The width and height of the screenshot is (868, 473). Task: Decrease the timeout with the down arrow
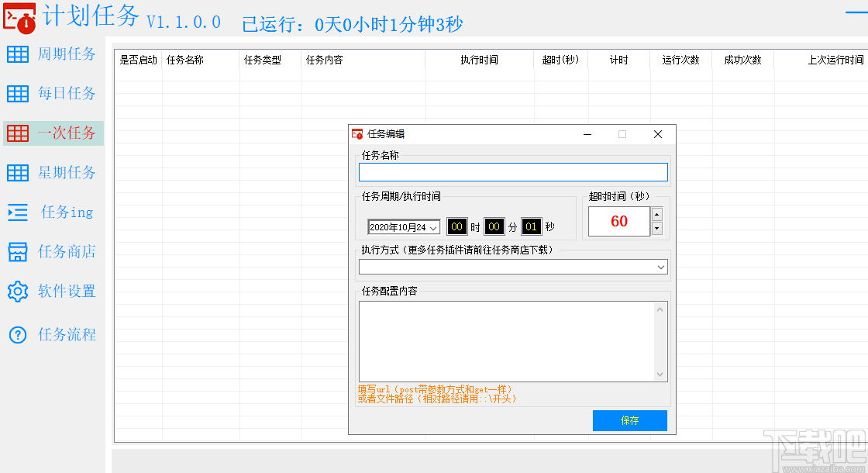656,229
